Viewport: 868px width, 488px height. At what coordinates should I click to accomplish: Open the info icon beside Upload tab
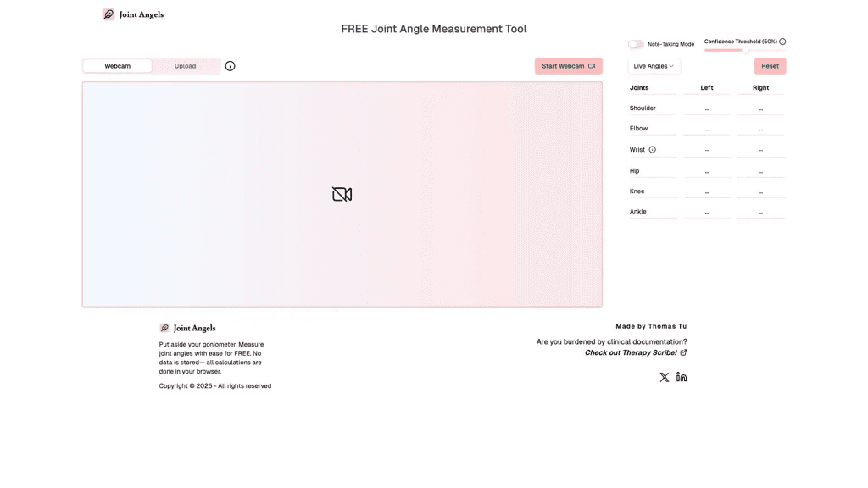231,66
